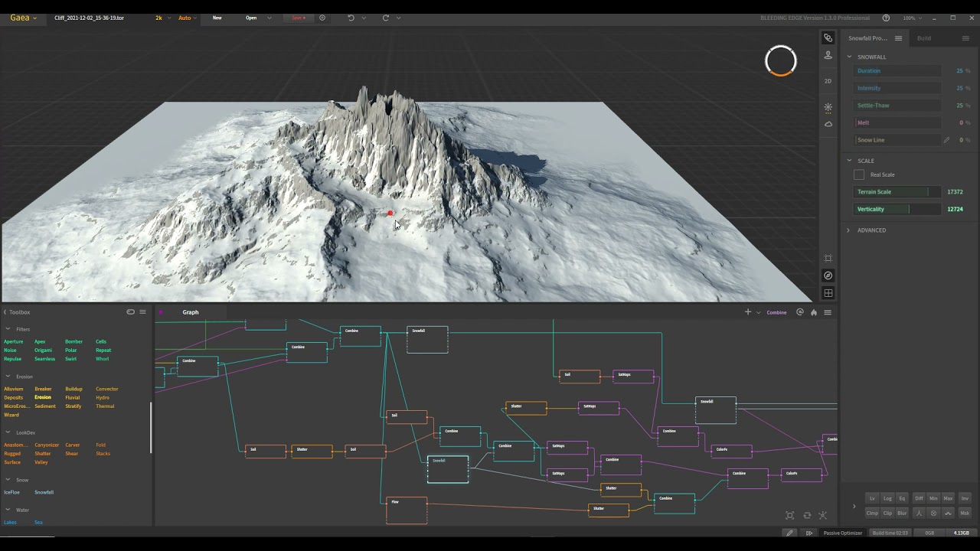Toggle the Inv modifier
This screenshot has width=980, height=551.
pos(965,498)
